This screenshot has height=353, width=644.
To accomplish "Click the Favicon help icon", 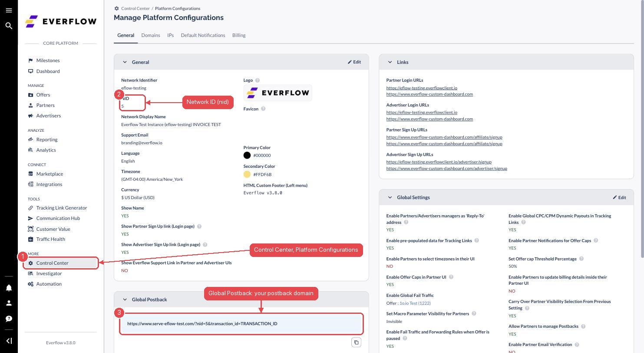I will click(x=263, y=109).
